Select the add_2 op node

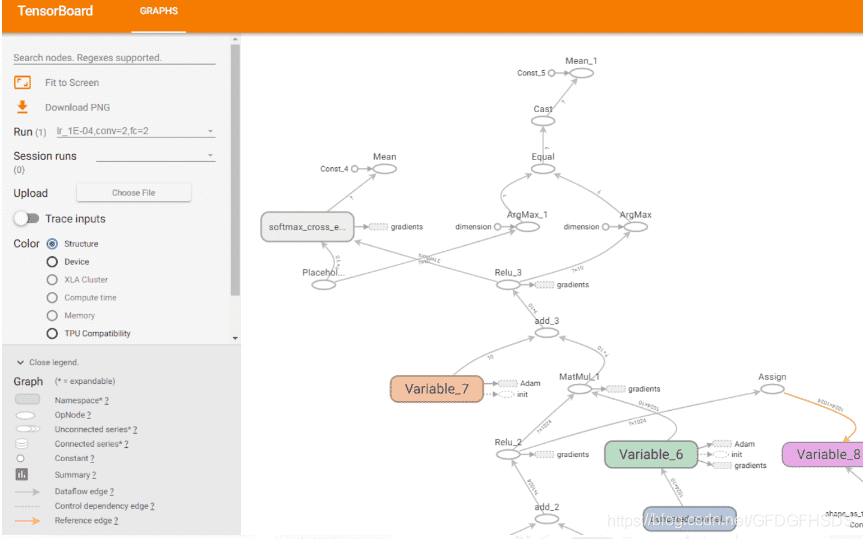point(547,519)
